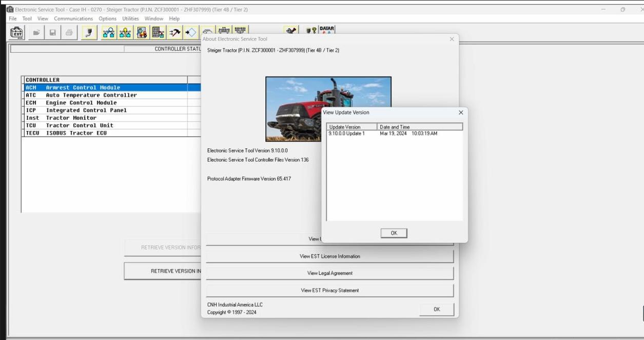
Task: Click the application icon in title bar
Action: (10, 10)
